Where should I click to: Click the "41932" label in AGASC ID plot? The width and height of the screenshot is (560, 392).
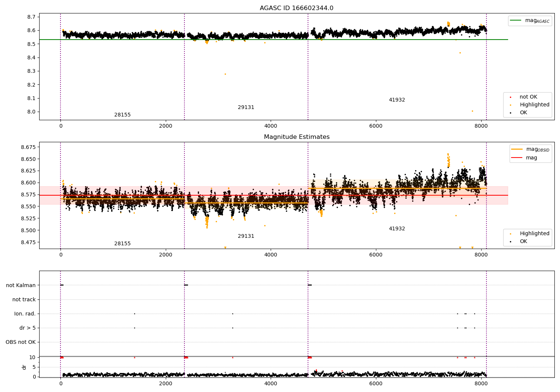[397, 100]
